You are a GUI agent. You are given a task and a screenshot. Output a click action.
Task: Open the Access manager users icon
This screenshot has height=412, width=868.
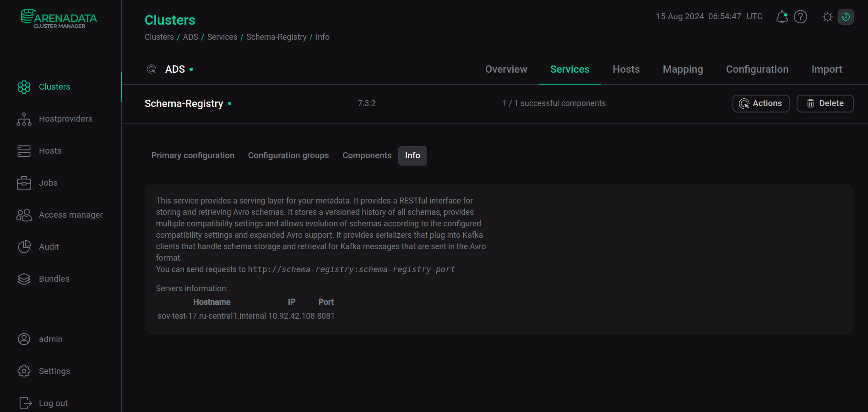click(24, 215)
